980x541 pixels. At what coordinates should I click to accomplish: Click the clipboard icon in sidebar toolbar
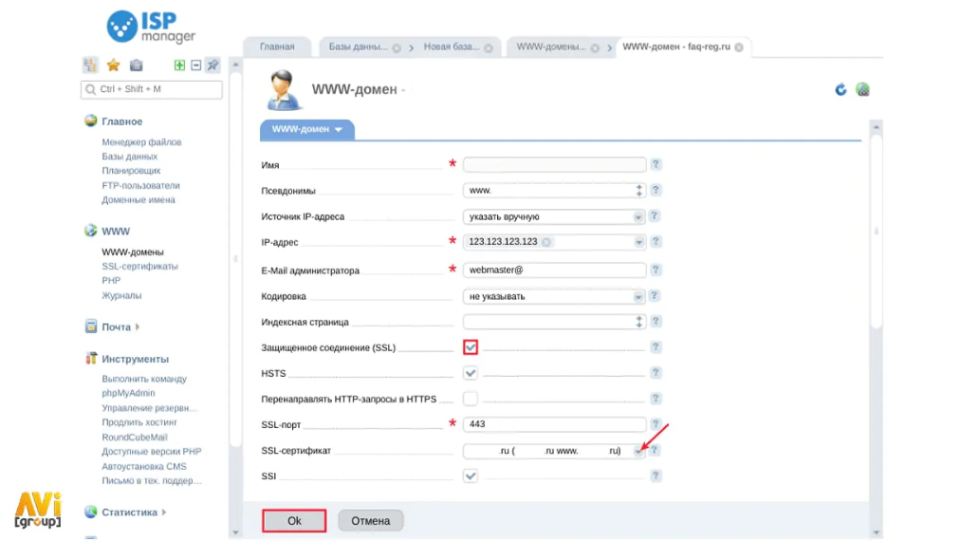coord(137,65)
